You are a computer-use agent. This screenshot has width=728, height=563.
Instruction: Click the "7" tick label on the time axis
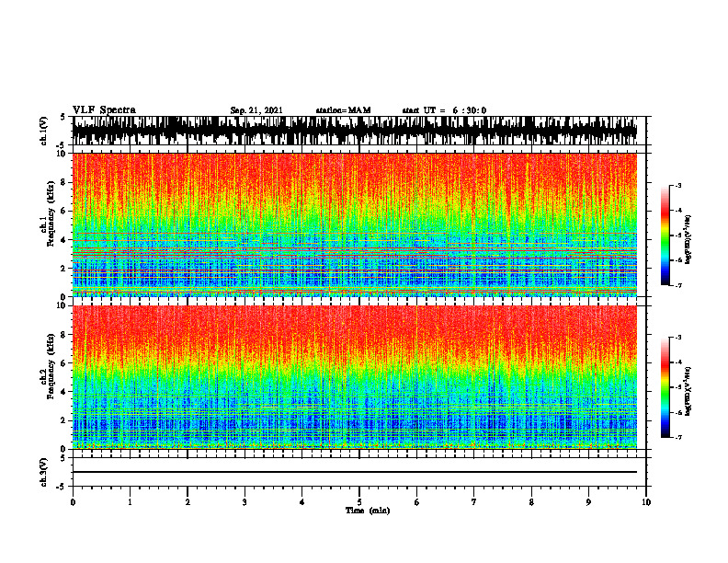tap(474, 502)
